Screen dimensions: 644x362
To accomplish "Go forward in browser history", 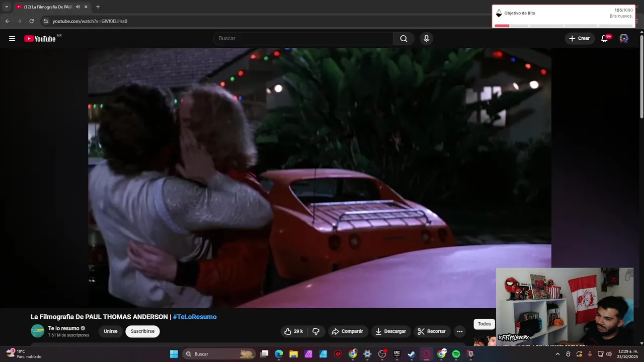I will click(x=19, y=21).
